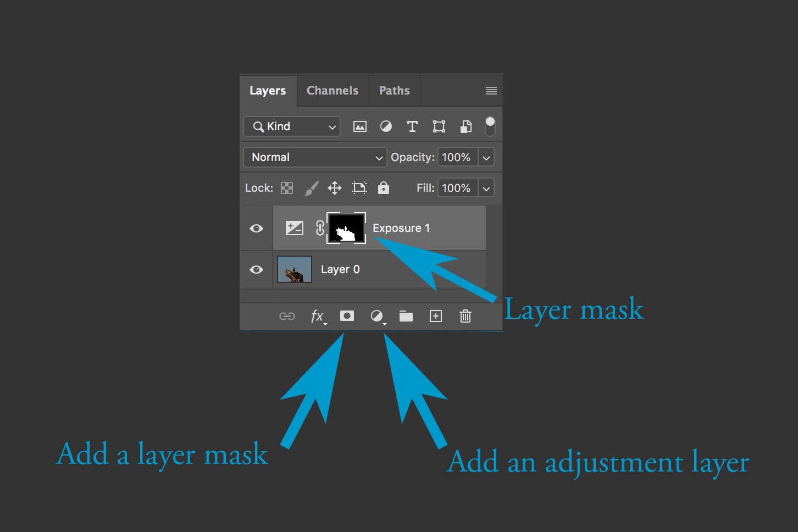
Task: Select the Add layer mask icon
Action: pos(347,316)
